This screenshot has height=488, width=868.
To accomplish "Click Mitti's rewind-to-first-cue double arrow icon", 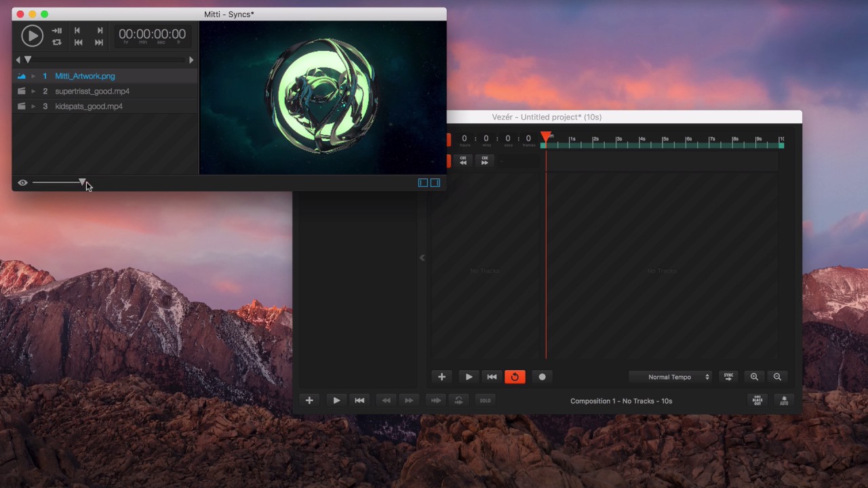I will 78,42.
